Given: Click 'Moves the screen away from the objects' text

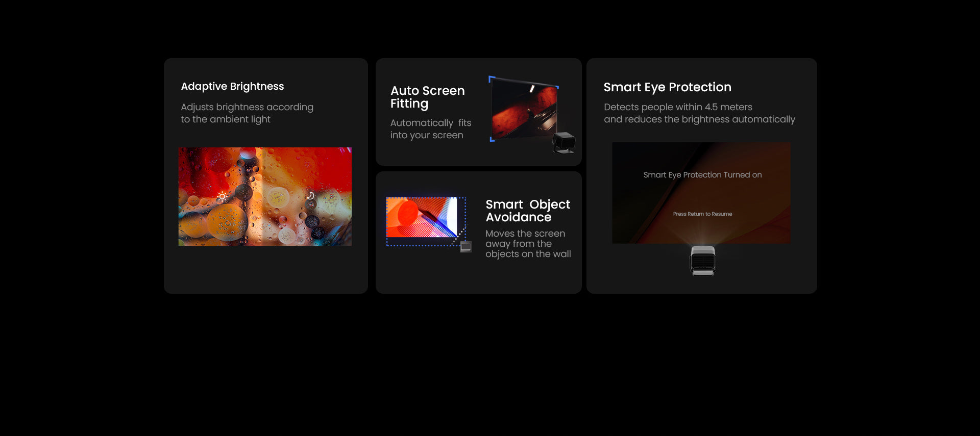Looking at the screenshot, I should 528,244.
